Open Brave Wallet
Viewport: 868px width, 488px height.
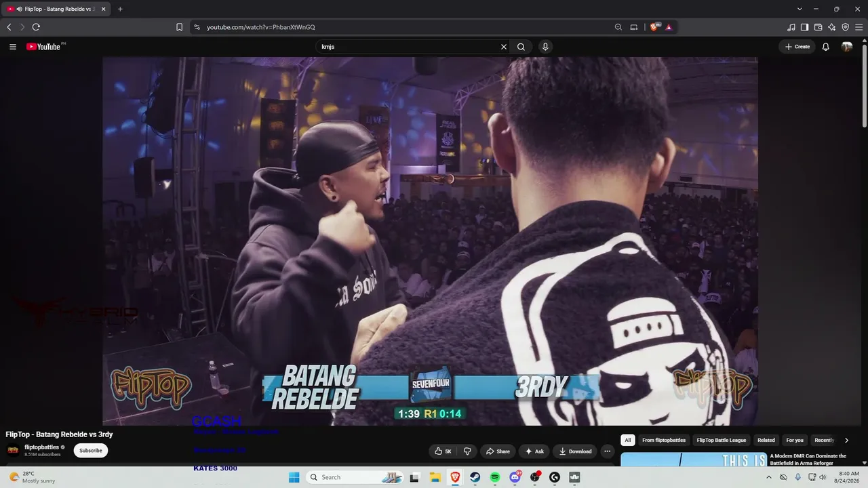pos(818,27)
